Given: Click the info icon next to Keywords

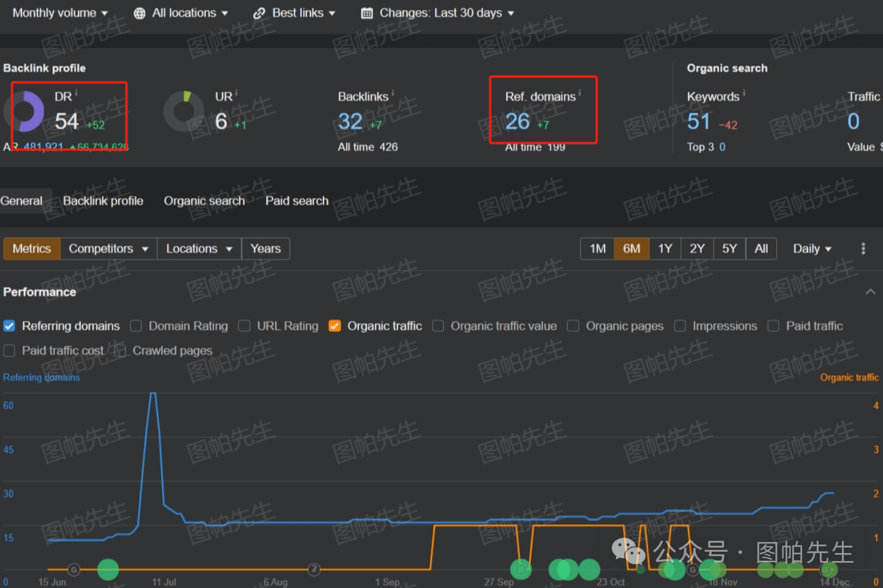Looking at the screenshot, I should [744, 94].
